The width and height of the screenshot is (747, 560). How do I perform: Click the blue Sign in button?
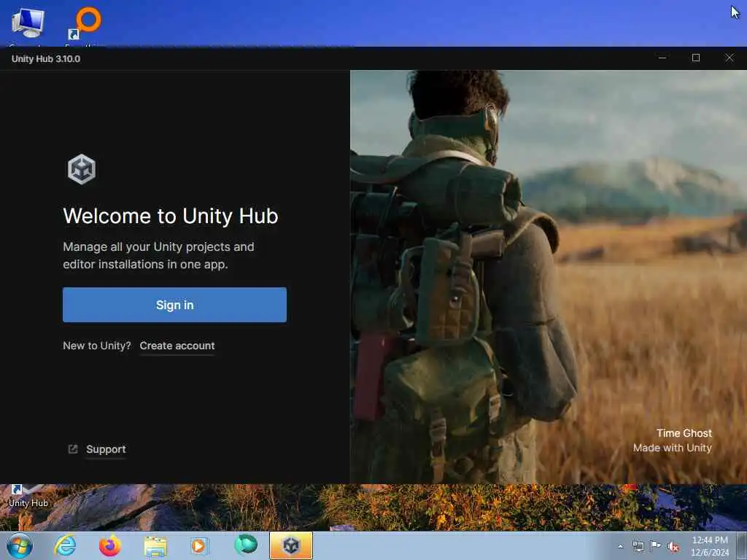point(174,305)
